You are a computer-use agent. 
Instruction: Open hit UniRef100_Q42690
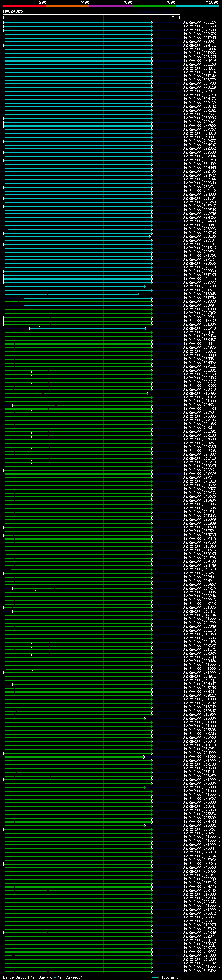point(199,30)
